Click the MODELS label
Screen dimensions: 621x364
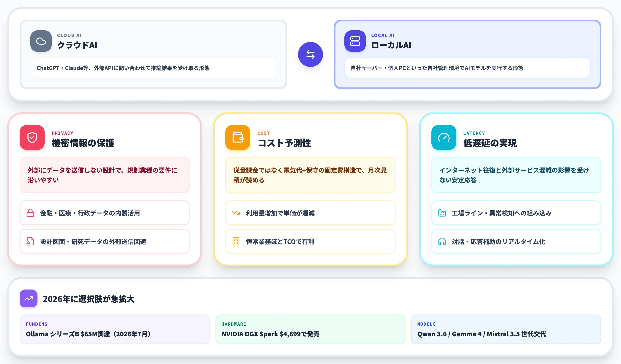[x=426, y=324]
